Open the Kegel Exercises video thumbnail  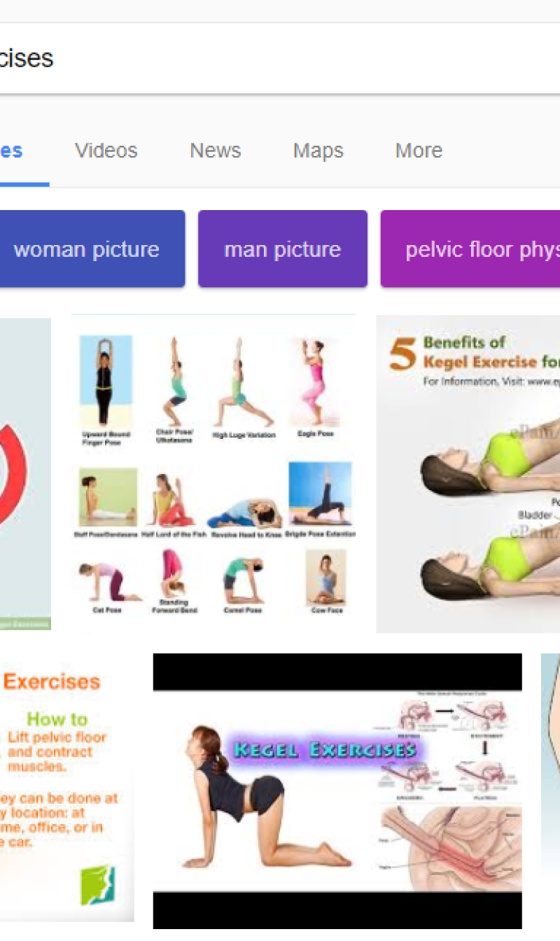click(337, 792)
